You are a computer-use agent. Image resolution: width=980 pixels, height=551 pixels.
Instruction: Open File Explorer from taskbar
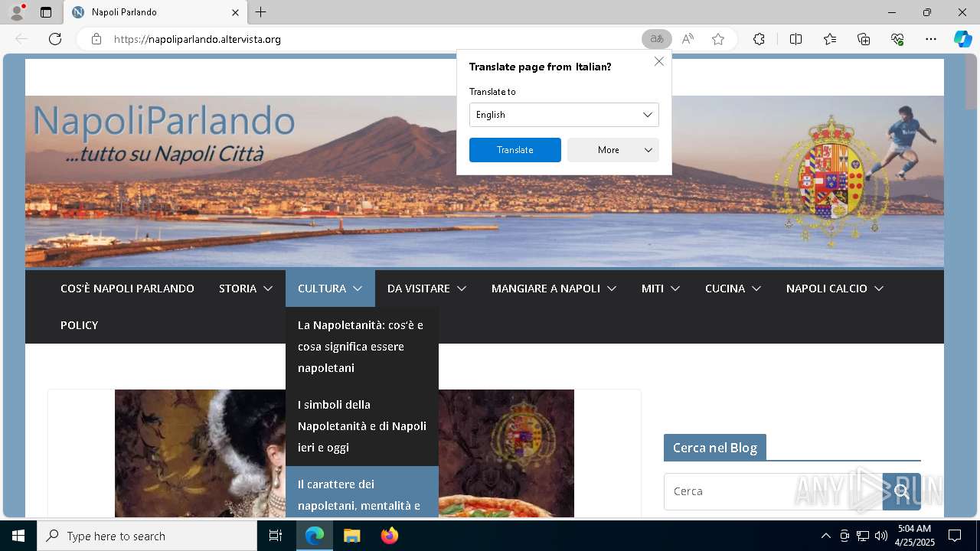[x=351, y=536]
